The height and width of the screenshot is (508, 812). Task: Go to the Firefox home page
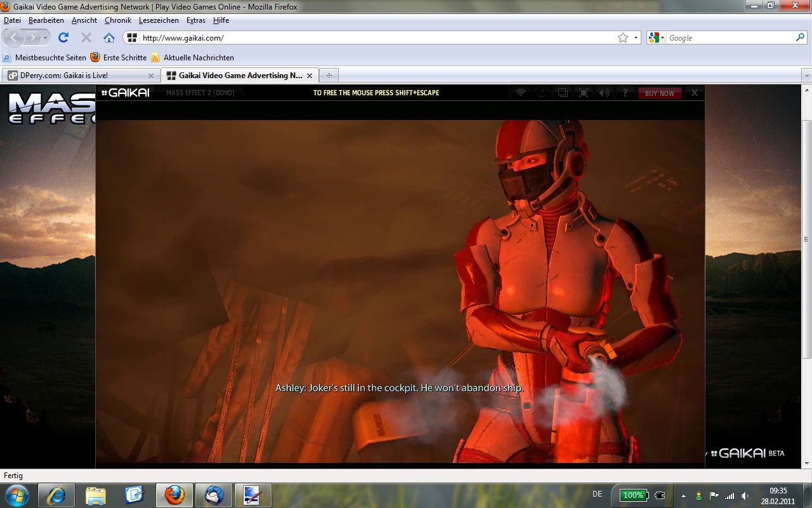(108, 37)
